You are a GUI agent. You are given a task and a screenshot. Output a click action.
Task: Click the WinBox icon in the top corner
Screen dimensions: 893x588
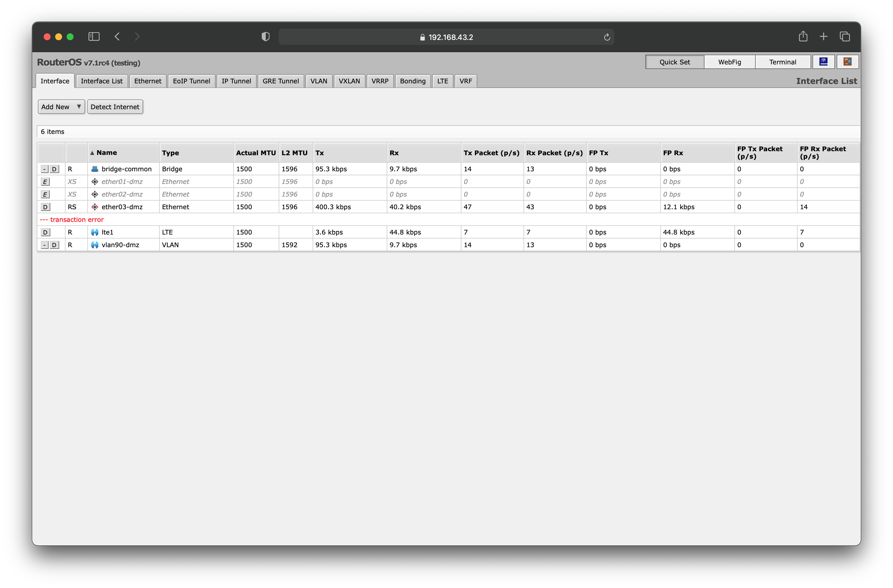click(x=847, y=62)
